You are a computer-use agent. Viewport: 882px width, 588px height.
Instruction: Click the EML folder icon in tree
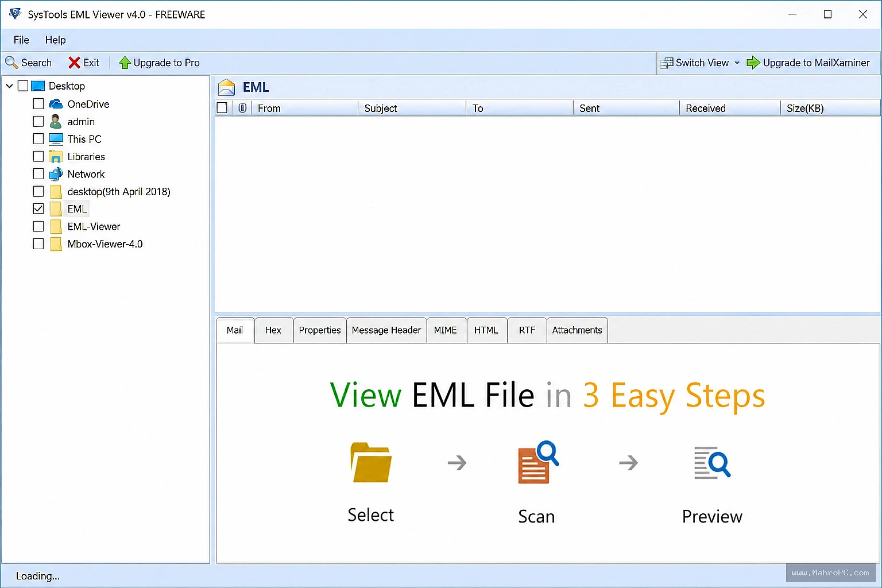[56, 209]
